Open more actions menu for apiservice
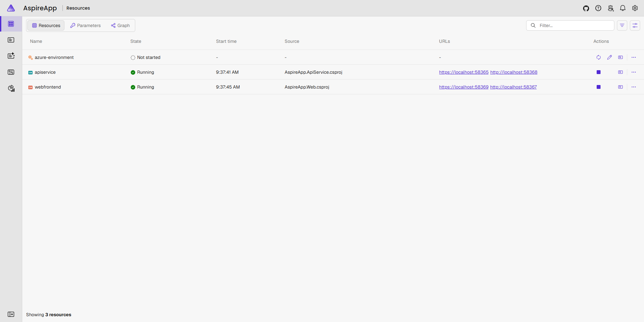 pyautogui.click(x=634, y=72)
